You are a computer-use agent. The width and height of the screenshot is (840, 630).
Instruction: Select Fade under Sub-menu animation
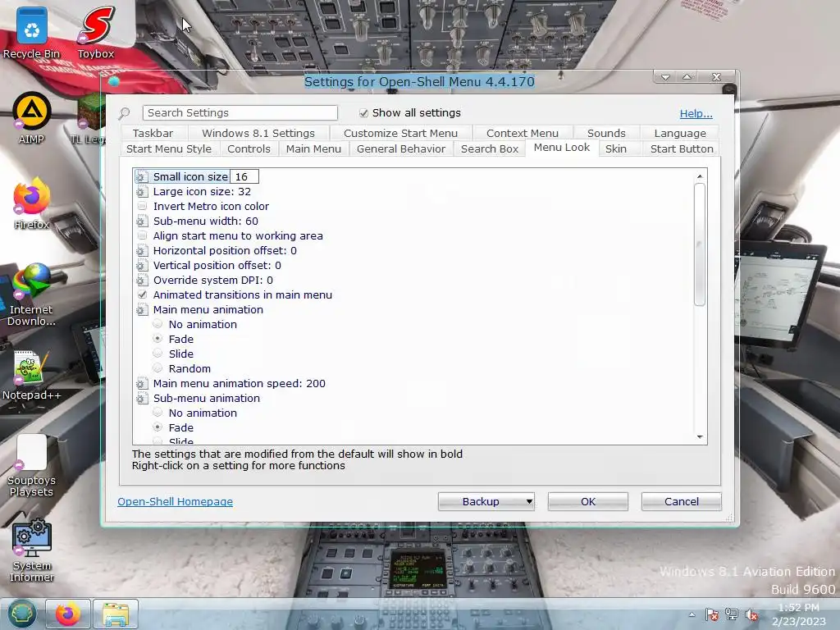(157, 427)
